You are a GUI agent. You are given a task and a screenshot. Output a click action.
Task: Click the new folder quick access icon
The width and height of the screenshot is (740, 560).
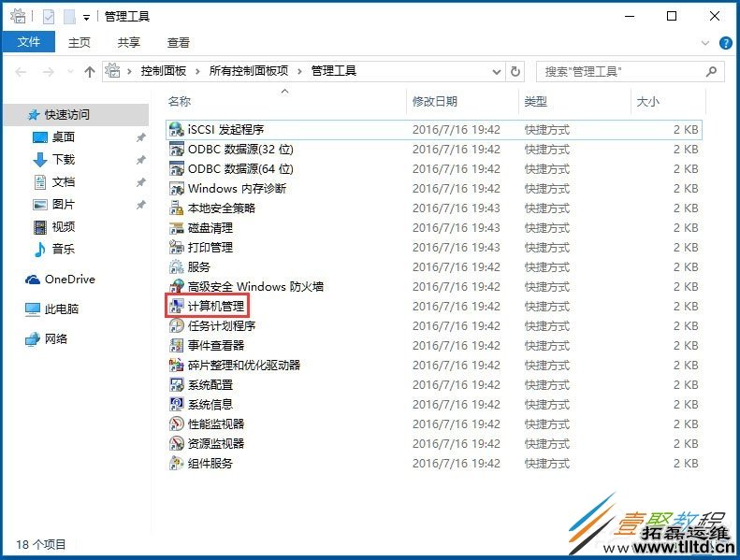(x=69, y=17)
